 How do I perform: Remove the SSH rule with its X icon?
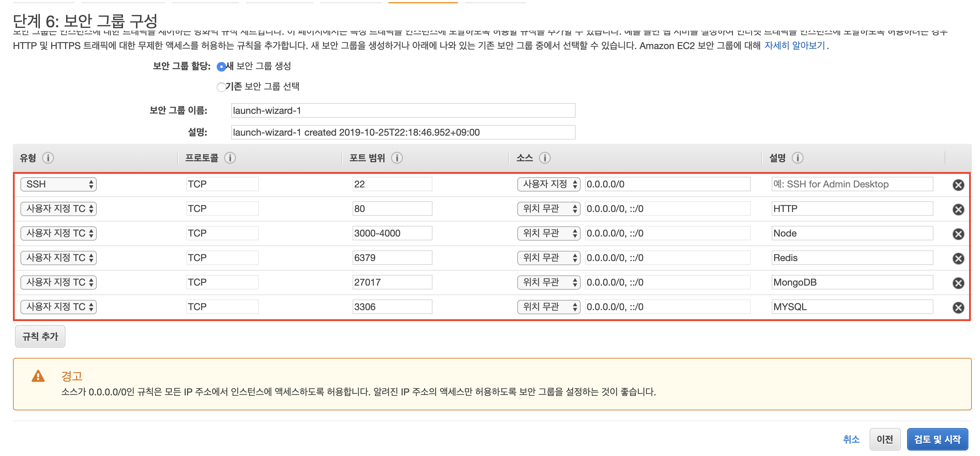958,185
